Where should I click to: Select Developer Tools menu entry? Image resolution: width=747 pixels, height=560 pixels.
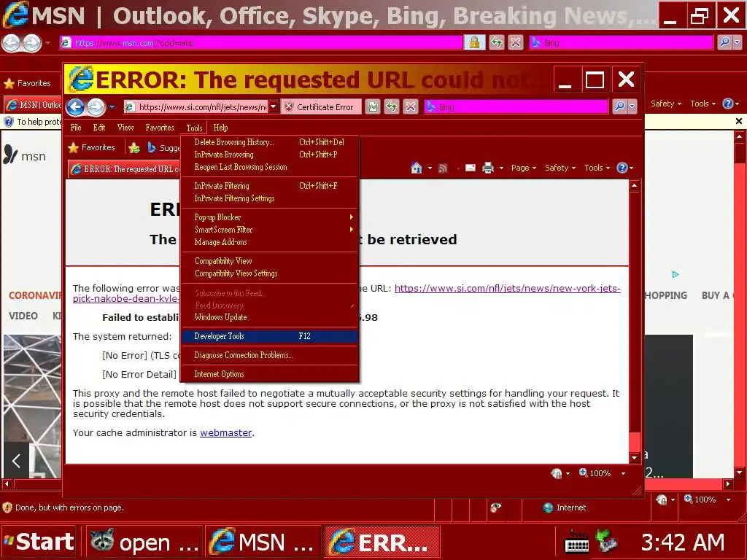[x=269, y=336]
